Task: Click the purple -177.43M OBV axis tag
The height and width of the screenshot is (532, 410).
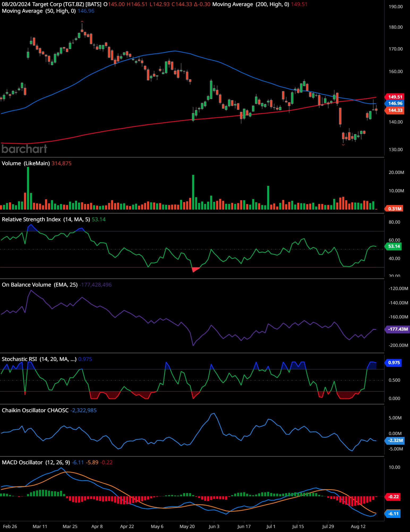Action: point(398,329)
